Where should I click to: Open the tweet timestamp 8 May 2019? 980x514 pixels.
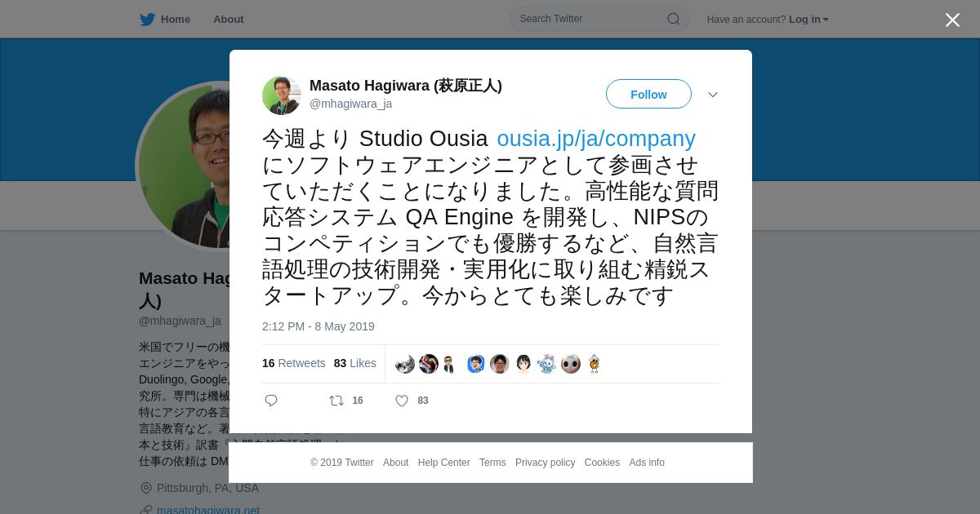pyautogui.click(x=318, y=326)
